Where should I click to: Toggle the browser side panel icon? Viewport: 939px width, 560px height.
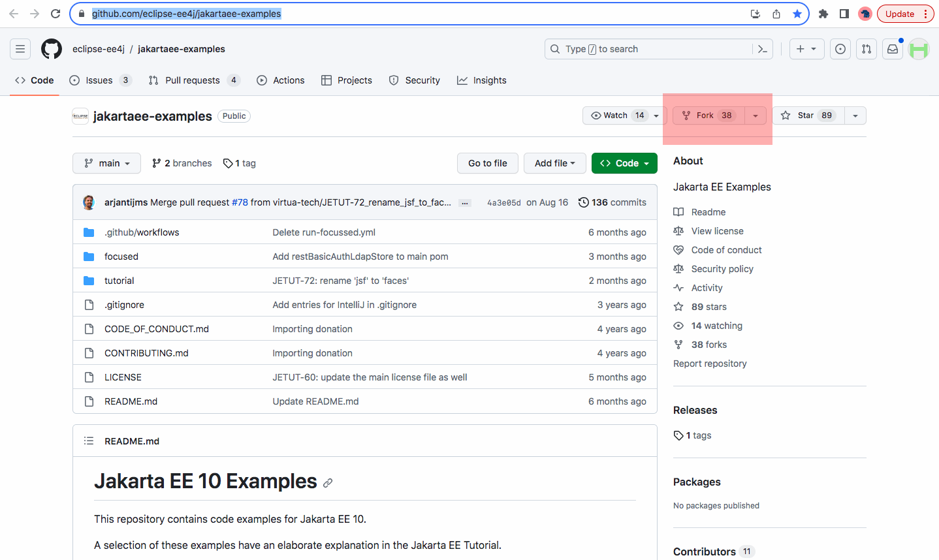point(844,14)
